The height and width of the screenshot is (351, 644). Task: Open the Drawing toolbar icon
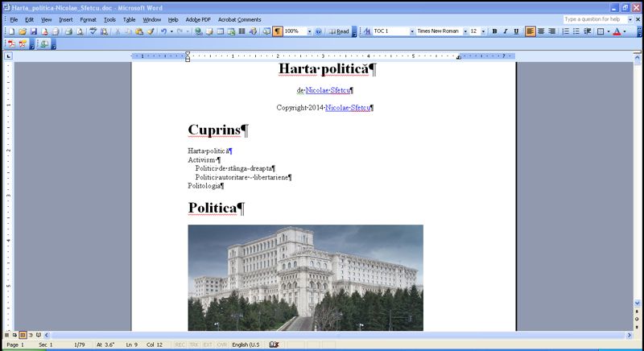[253, 31]
